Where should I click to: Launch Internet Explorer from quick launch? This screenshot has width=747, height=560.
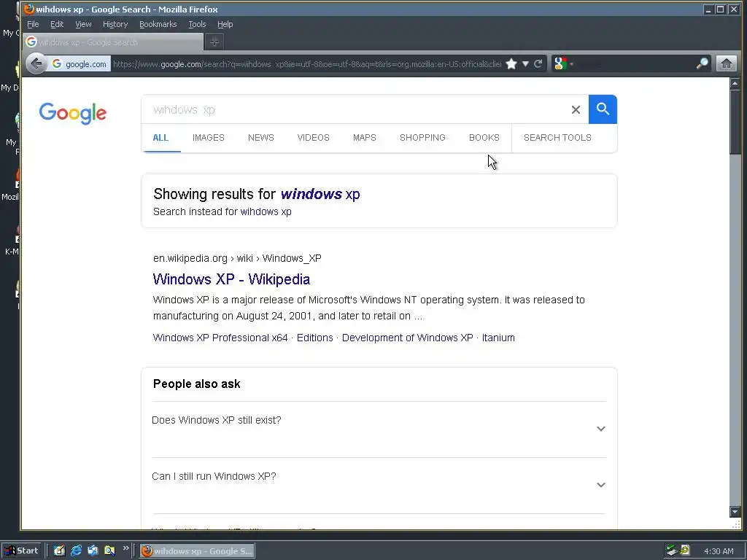76,551
